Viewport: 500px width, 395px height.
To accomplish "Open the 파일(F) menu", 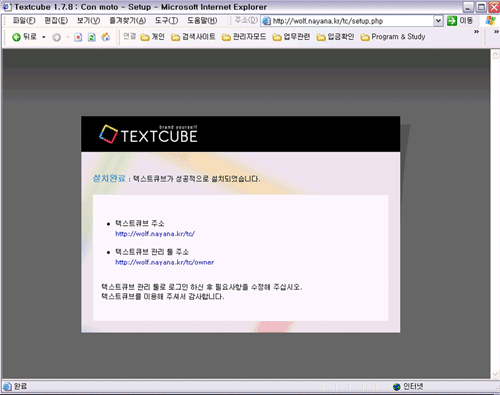I will pyautogui.click(x=24, y=21).
